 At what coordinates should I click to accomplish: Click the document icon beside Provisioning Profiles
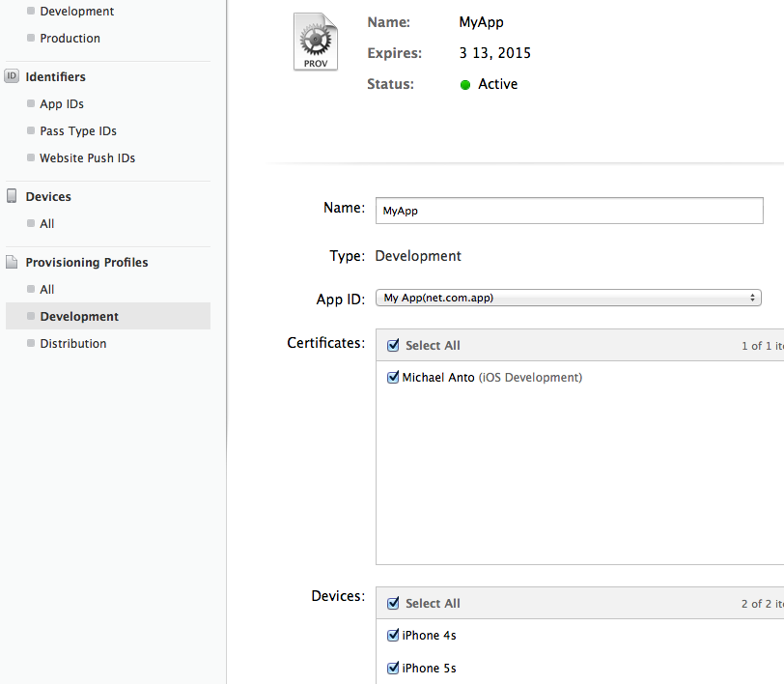pos(12,262)
